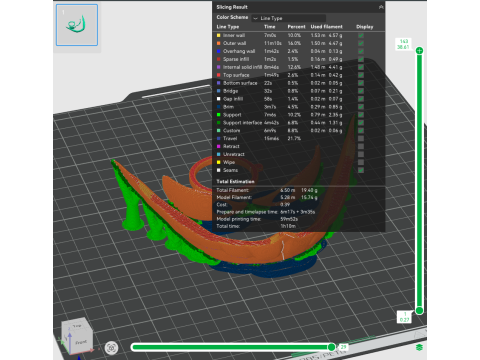Click the camera reset view icon
This screenshot has width=480, height=360.
pos(111,348)
